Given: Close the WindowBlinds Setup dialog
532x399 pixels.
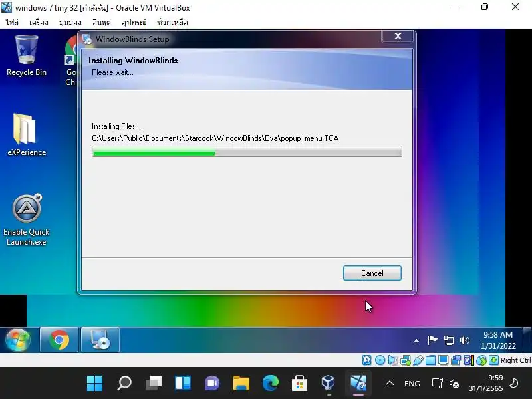Looking at the screenshot, I should point(398,36).
